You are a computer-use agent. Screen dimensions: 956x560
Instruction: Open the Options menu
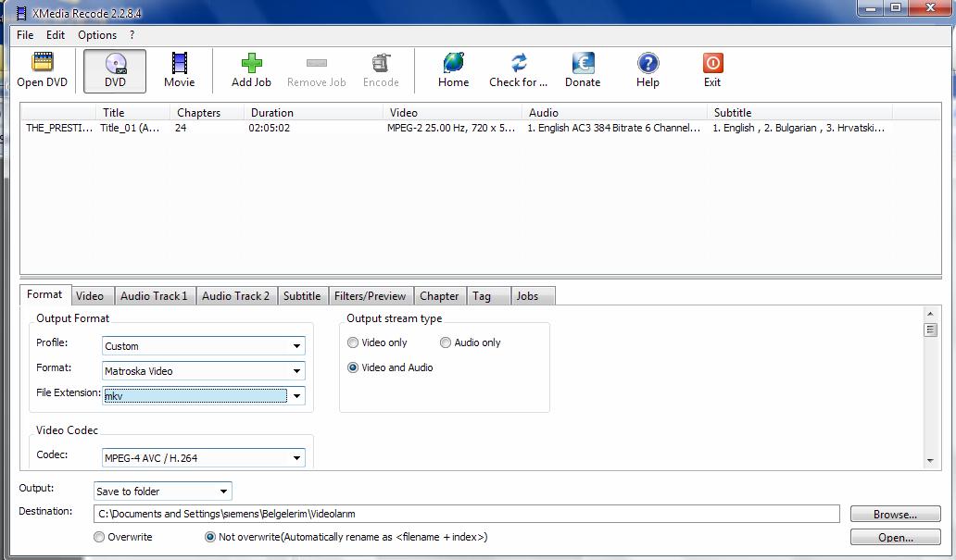[97, 35]
